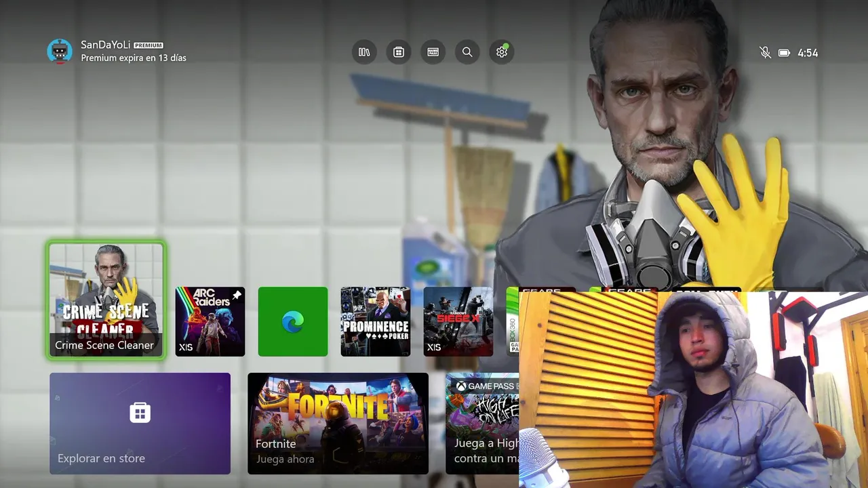Launch the Prominence Poker tile

click(376, 321)
